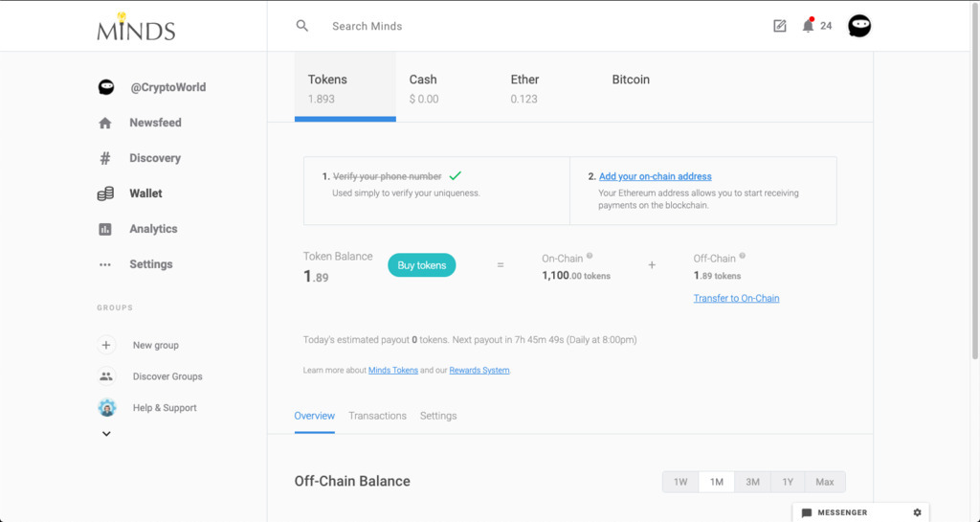
Task: Open the Settings ellipsis menu
Action: click(x=105, y=264)
